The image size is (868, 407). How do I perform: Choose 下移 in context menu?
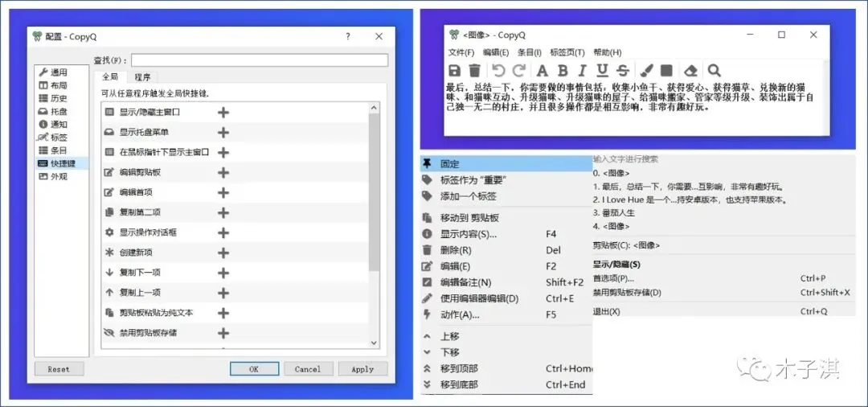(x=506, y=352)
